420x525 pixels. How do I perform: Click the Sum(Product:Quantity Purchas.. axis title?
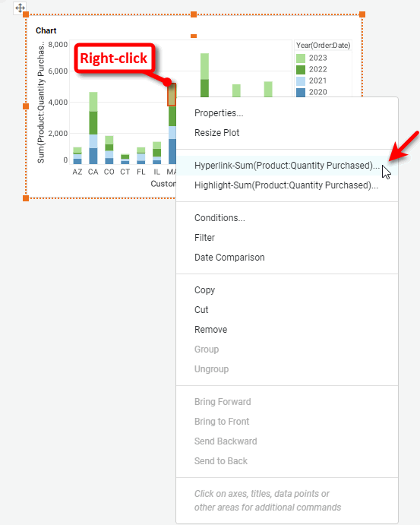point(41,103)
